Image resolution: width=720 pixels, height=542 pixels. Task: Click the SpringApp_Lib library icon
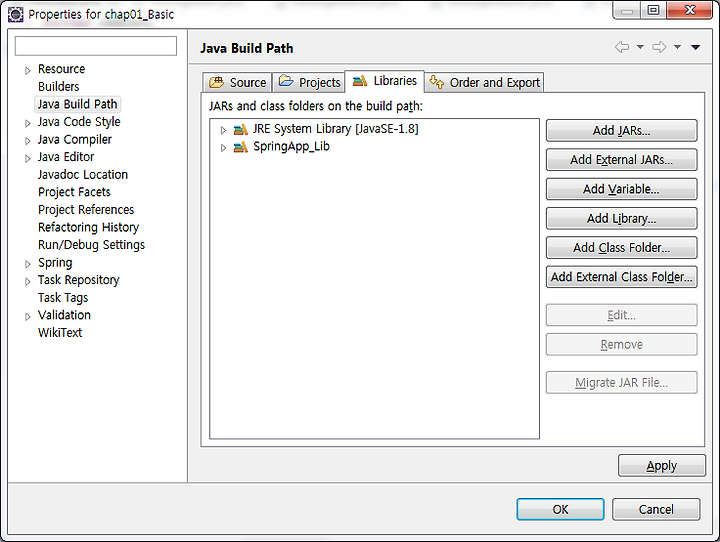(x=241, y=147)
